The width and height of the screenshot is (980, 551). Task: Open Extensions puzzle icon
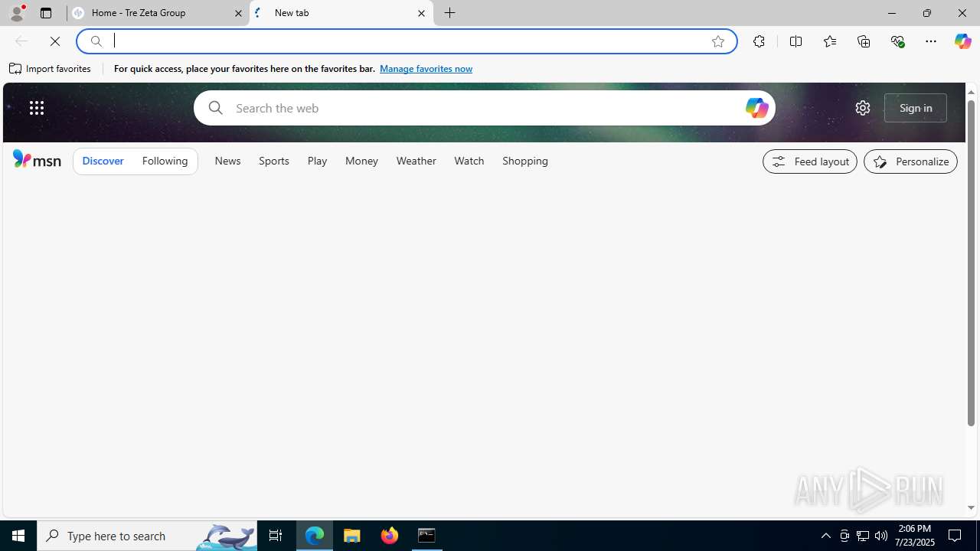(x=759, y=41)
